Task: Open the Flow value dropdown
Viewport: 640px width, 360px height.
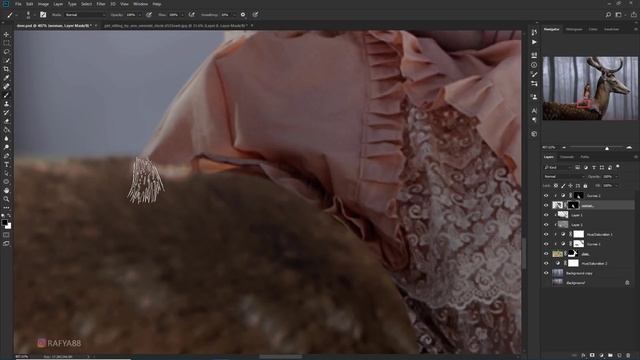Action: pyautogui.click(x=182, y=15)
